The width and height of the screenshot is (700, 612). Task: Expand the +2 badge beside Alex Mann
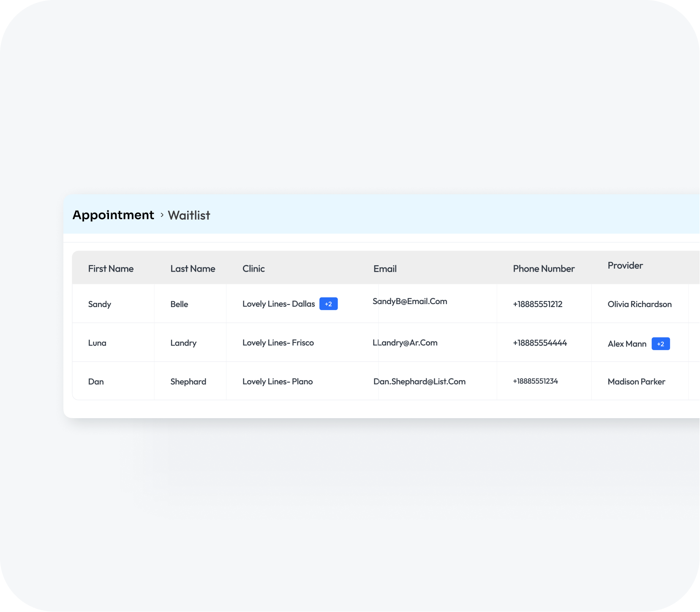[x=660, y=343]
